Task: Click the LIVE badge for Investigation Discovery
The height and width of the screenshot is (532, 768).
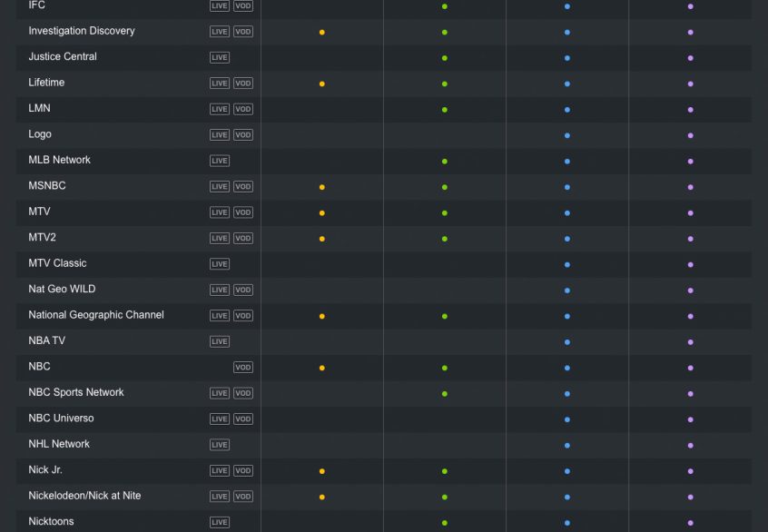Action: click(220, 32)
